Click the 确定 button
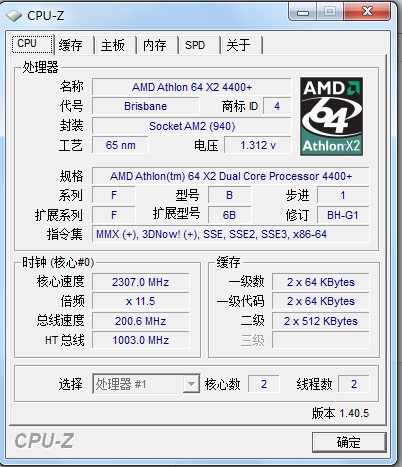 pyautogui.click(x=349, y=442)
